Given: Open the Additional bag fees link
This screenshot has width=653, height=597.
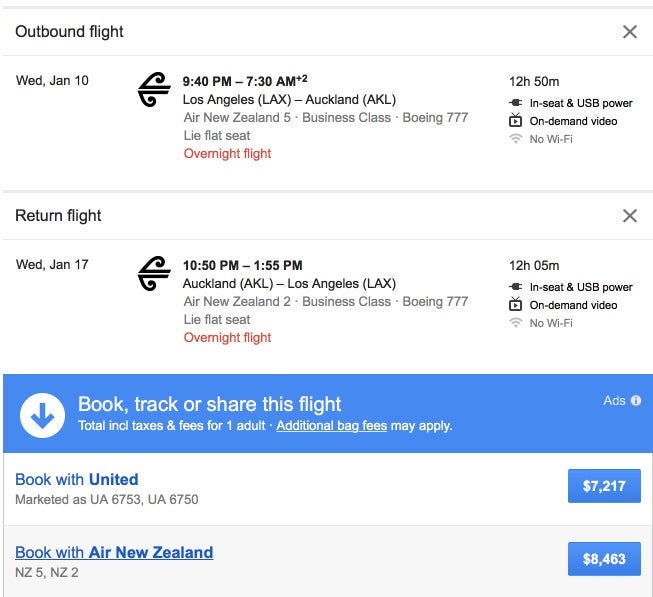Looking at the screenshot, I should coord(331,426).
